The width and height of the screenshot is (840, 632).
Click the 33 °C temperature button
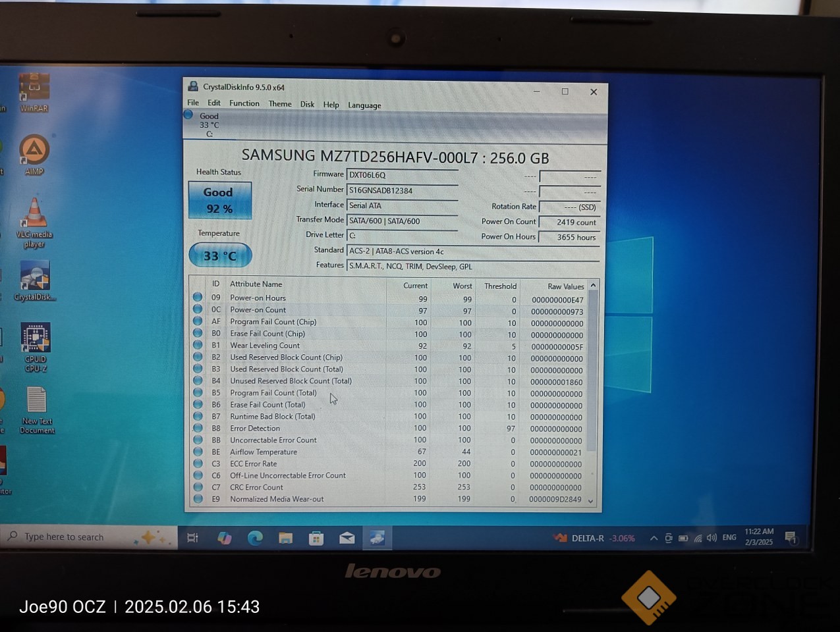pyautogui.click(x=220, y=255)
